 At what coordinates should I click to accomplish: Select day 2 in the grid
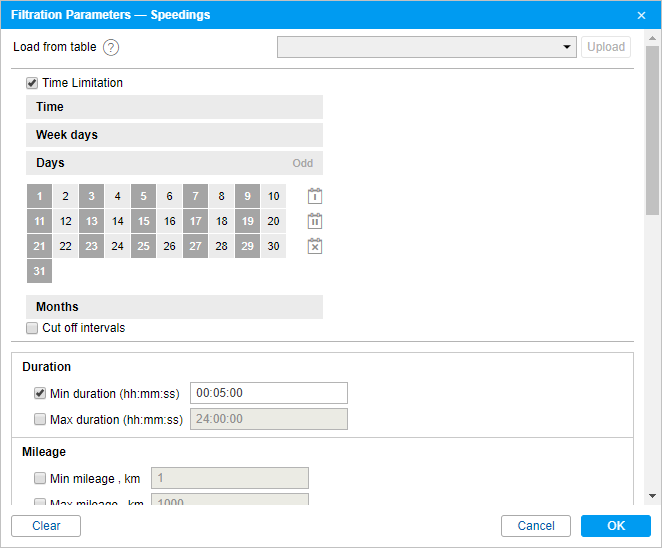[65, 196]
